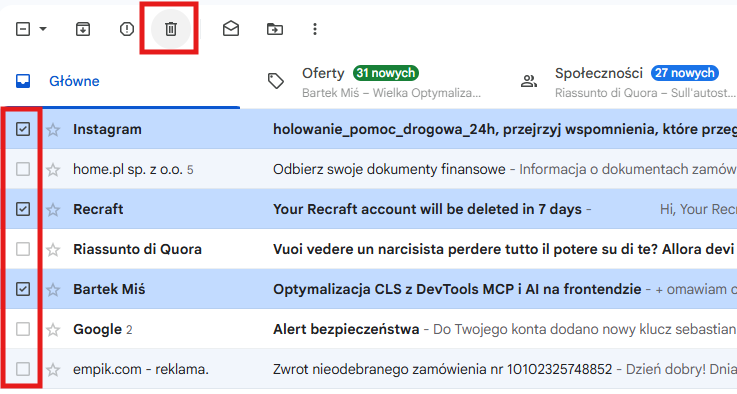Open 'Your Recraft account will be deleted' subject
Viewport: 737px width, 394px height.
point(427,209)
